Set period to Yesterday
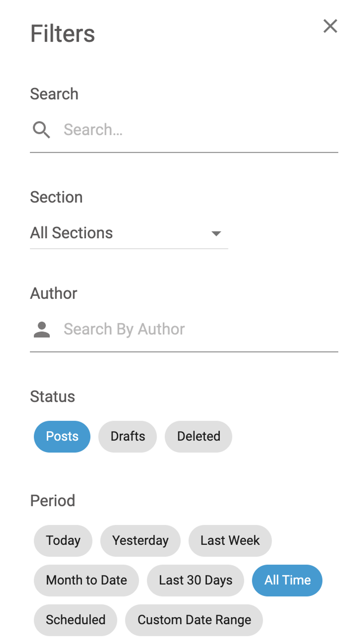Screen dimensions: 352x644 click(x=140, y=540)
